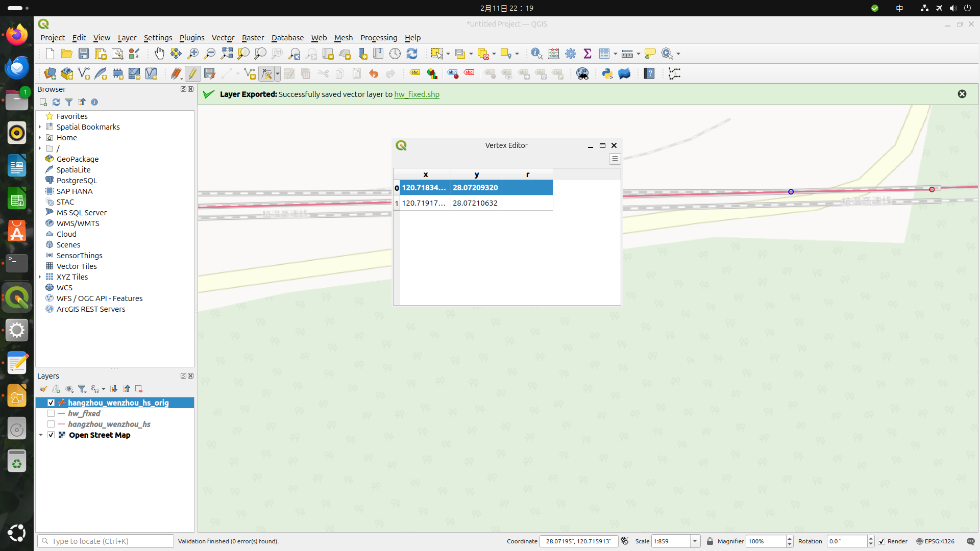Open the Vector menu
The width and height of the screenshot is (980, 551).
point(223,38)
